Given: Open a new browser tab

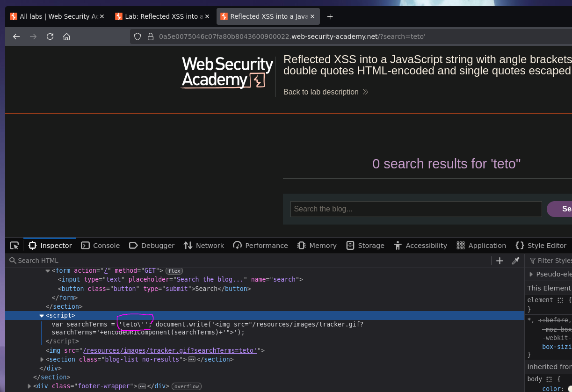Looking at the screenshot, I should [330, 16].
